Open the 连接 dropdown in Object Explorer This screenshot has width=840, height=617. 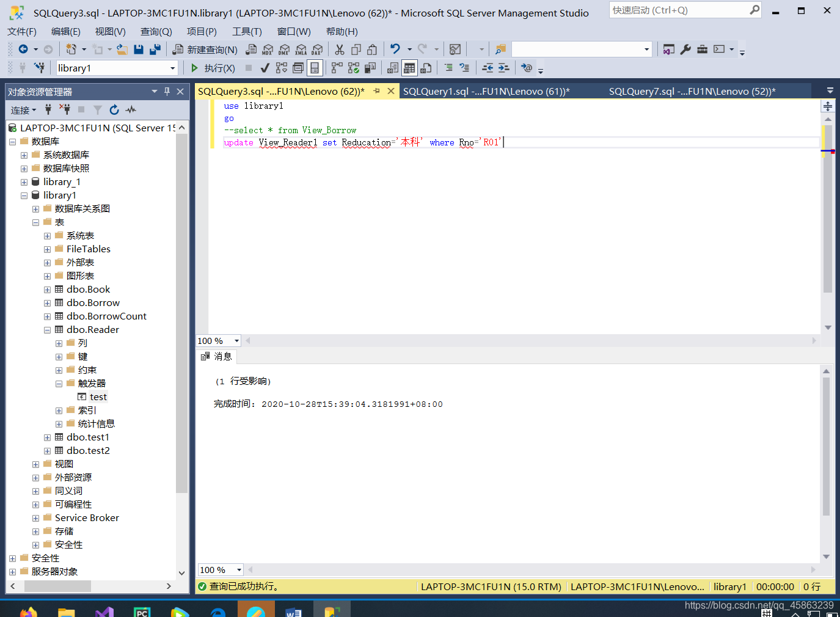(x=23, y=110)
